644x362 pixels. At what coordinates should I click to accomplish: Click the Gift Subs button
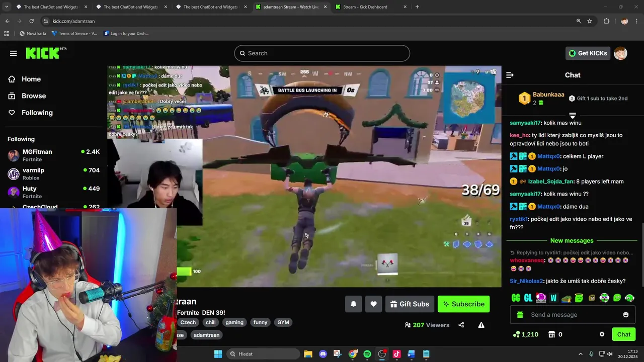pyautogui.click(x=410, y=304)
